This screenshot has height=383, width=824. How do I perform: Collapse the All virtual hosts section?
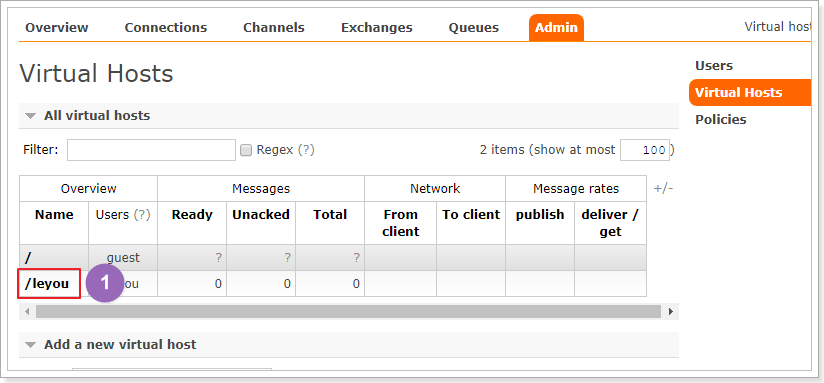tap(97, 116)
